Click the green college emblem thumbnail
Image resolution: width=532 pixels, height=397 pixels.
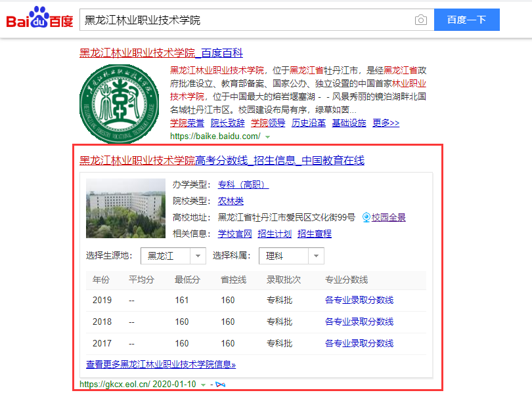point(119,104)
